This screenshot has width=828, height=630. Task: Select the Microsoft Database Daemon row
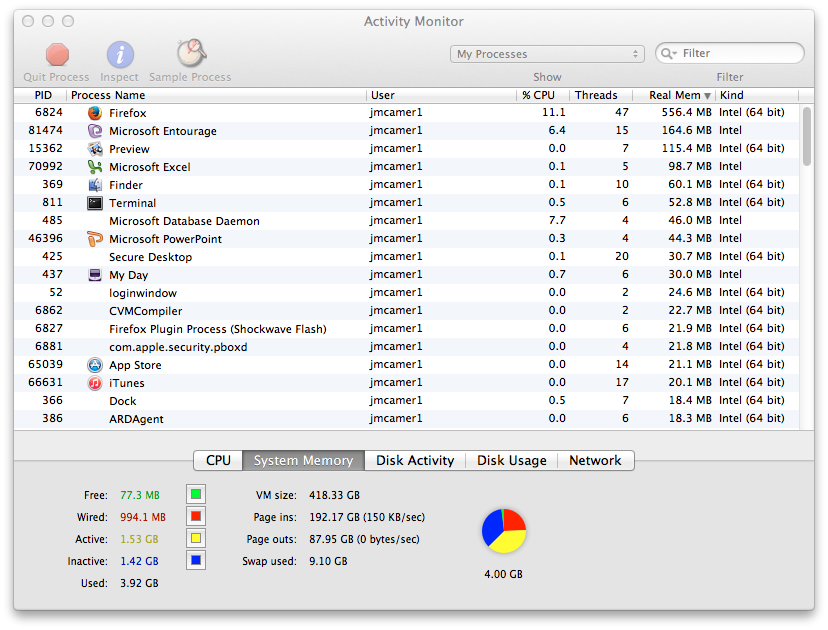pyautogui.click(x=406, y=221)
